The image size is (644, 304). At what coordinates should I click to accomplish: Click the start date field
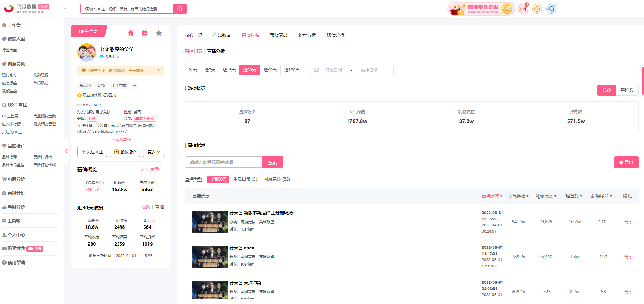pos(334,70)
